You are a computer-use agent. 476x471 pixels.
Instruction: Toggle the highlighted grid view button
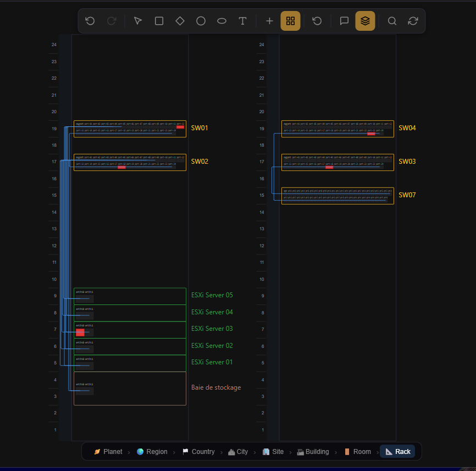pyautogui.click(x=291, y=21)
